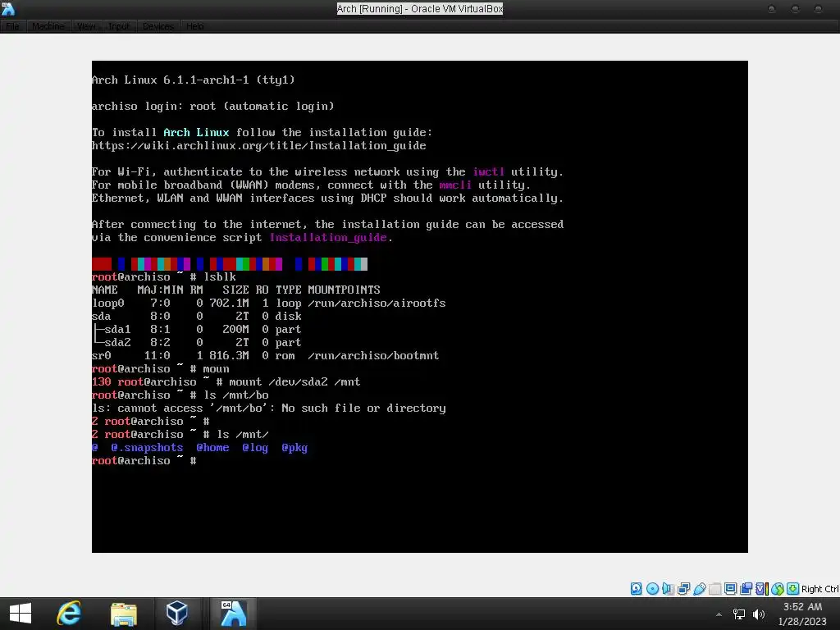Click the 'archiso login: root' line
Image resolution: width=840 pixels, height=630 pixels.
[x=212, y=106]
